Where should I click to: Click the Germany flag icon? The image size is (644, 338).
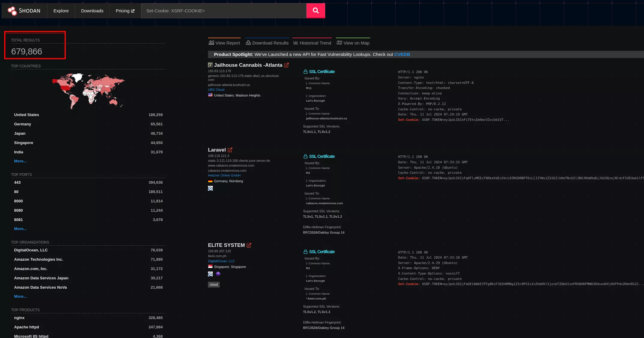pos(210,181)
